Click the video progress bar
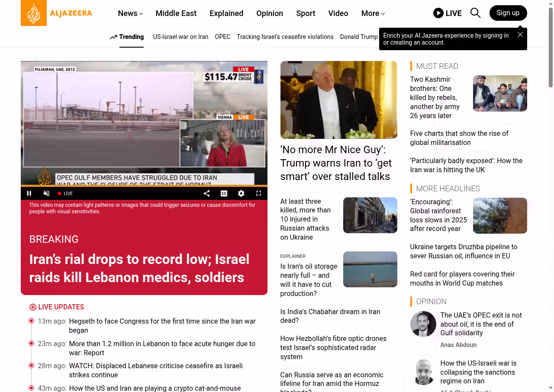The height and width of the screenshot is (392, 554). click(144, 186)
